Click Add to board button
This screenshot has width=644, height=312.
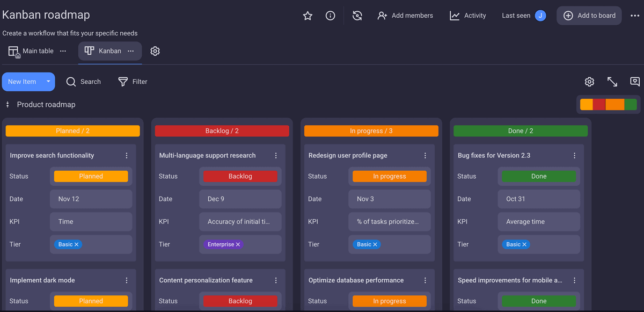(x=589, y=16)
